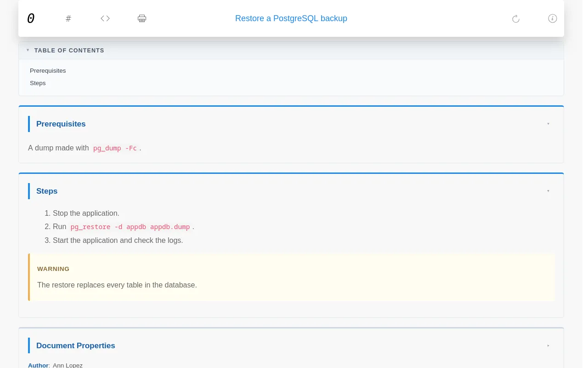Click 'Start the application and check the logs.'
The image size is (588, 368).
[x=118, y=241]
